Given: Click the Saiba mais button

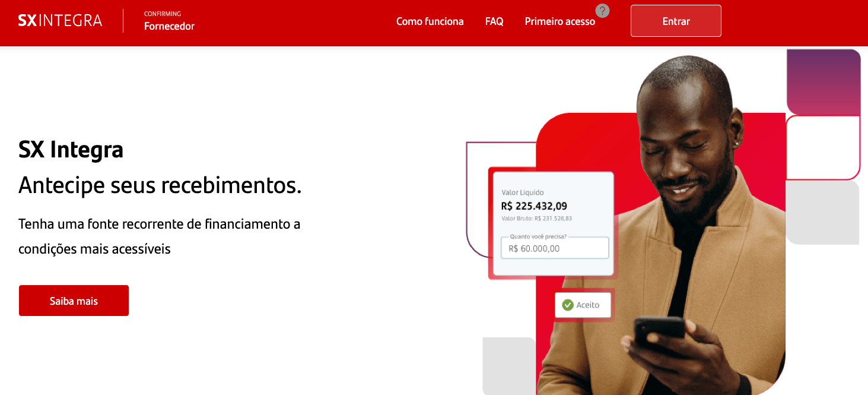Looking at the screenshot, I should [x=74, y=301].
